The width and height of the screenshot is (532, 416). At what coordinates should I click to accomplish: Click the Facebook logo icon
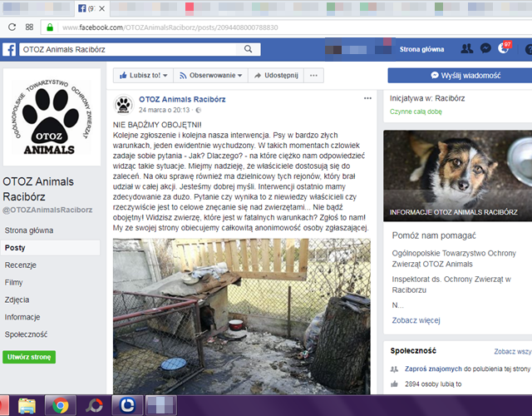tap(9, 50)
